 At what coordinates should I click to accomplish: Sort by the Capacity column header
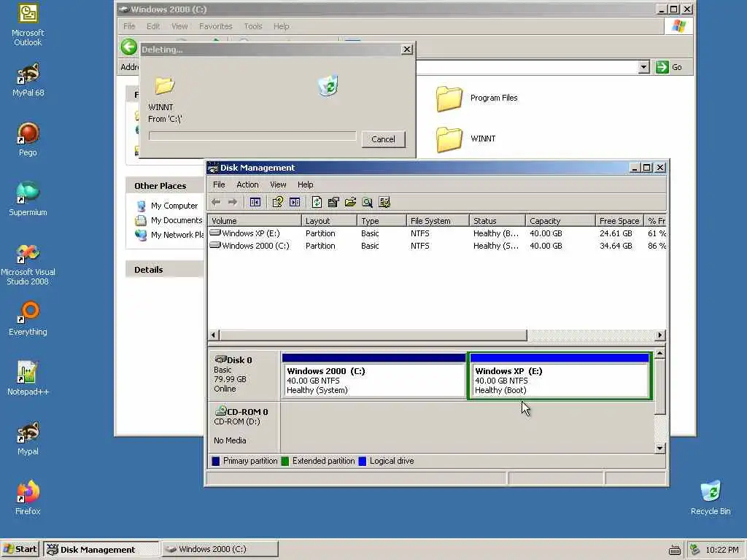pyautogui.click(x=561, y=221)
